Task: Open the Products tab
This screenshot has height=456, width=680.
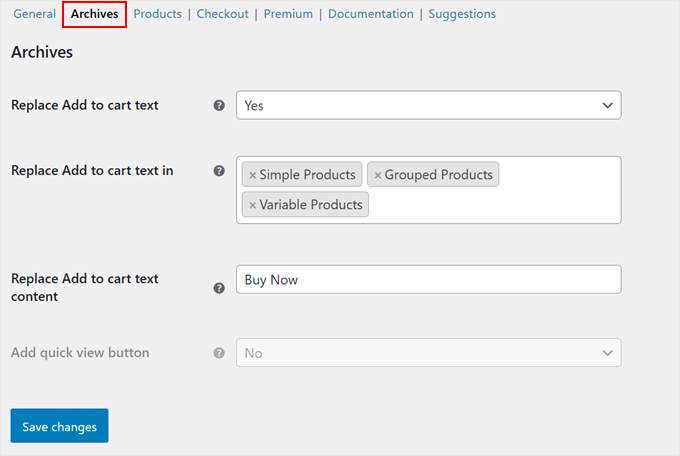Action: click(157, 14)
